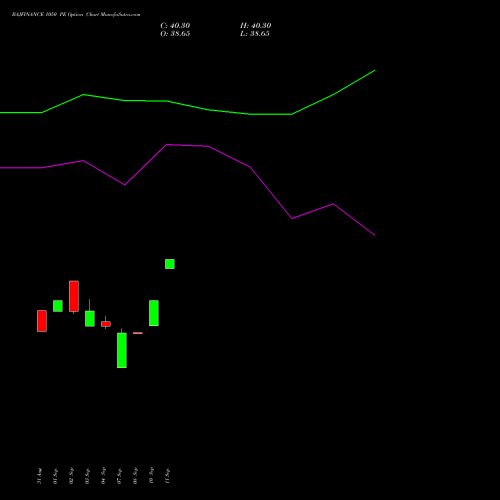
Task: Select the flat red candle for 08 Sep
Action: coord(138,333)
